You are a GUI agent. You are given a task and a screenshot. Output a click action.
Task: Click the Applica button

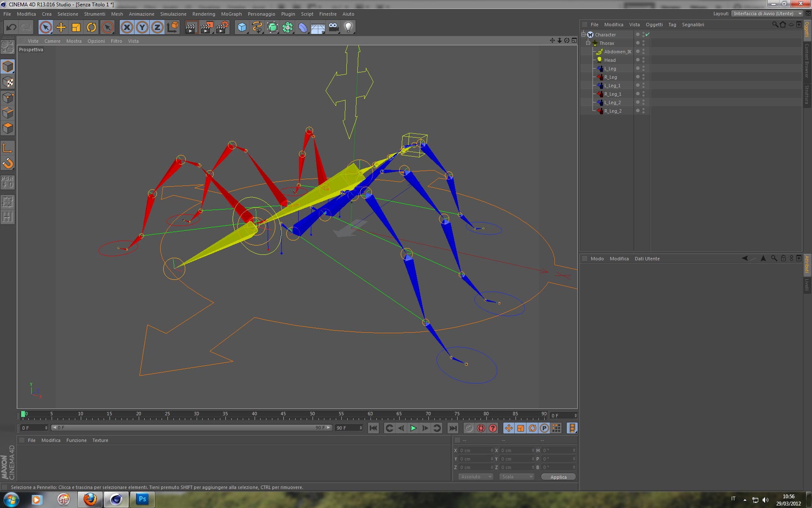pos(558,477)
